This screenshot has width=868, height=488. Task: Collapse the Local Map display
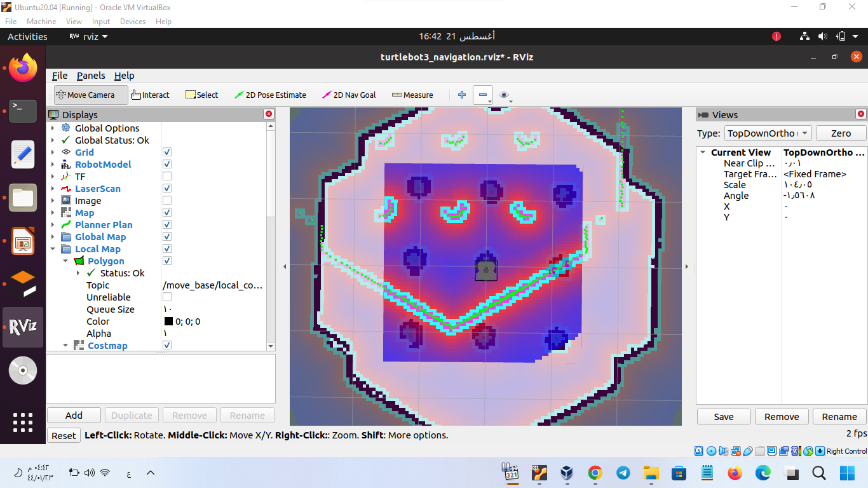(53, 249)
